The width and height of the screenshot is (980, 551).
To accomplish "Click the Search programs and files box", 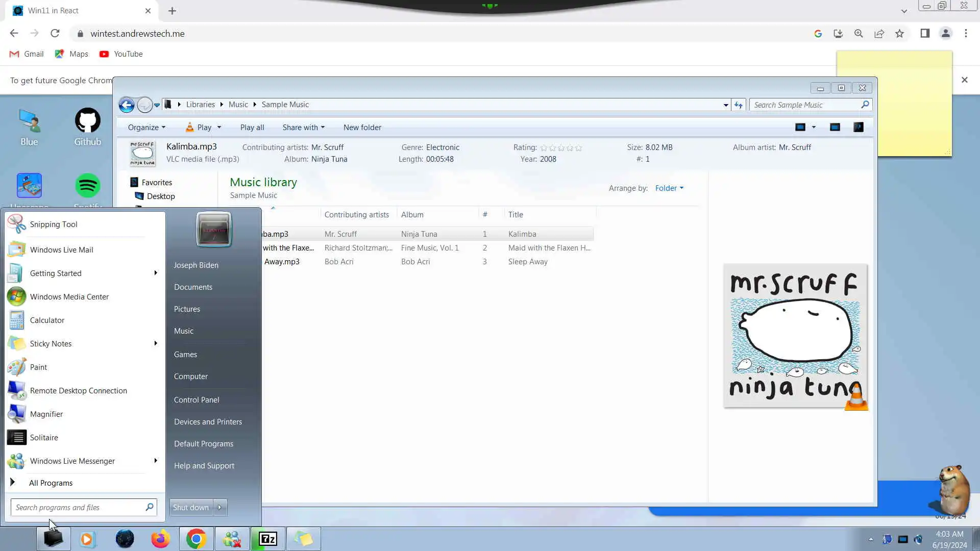I will tap(77, 508).
